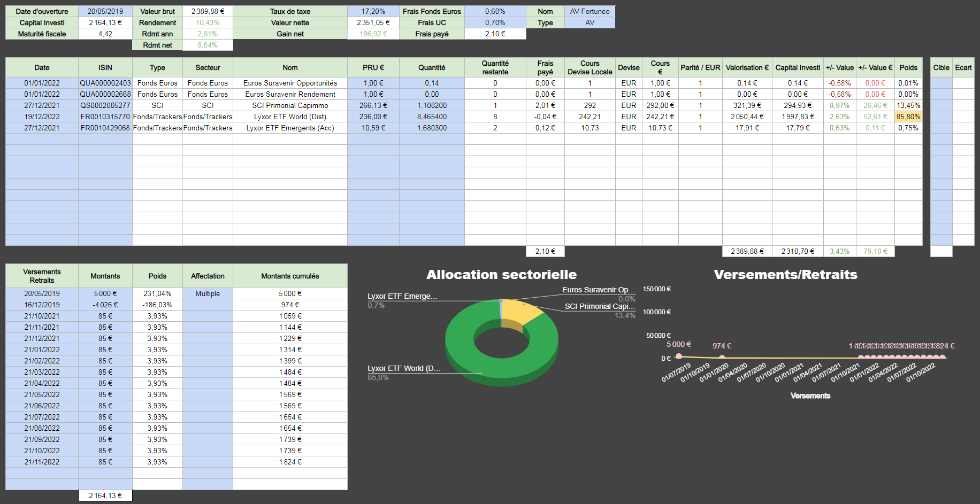The width and height of the screenshot is (980, 504).
Task: Click the payment date 21/11/2022
Action: [42, 462]
